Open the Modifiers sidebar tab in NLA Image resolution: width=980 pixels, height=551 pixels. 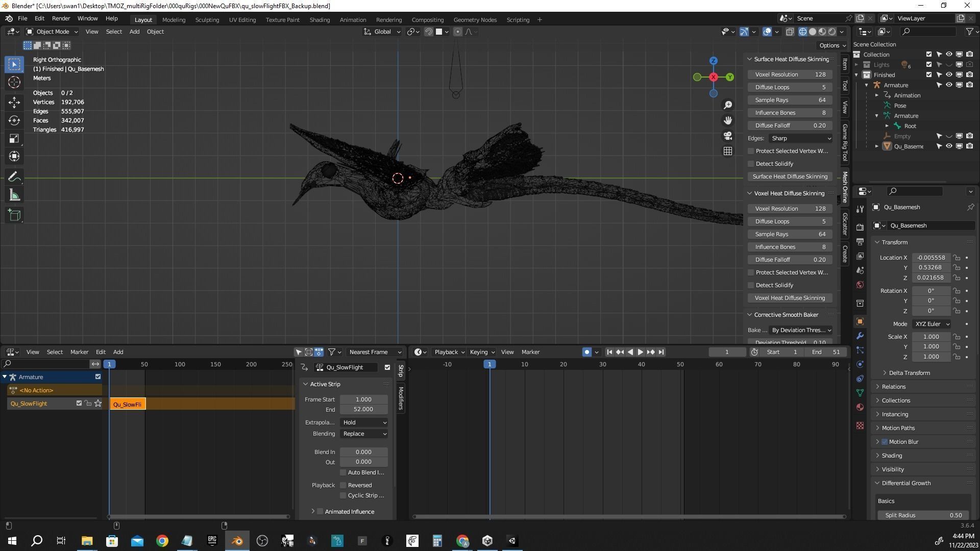[401, 398]
